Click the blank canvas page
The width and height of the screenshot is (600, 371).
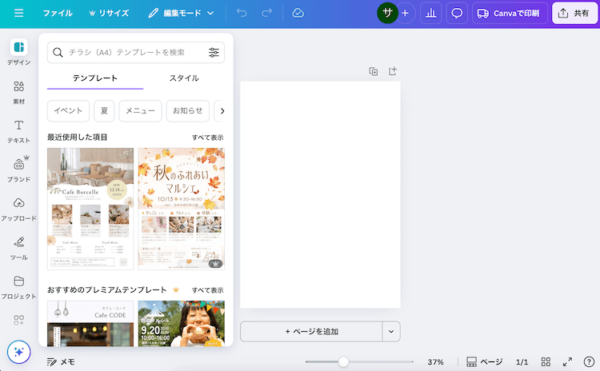tap(320, 194)
